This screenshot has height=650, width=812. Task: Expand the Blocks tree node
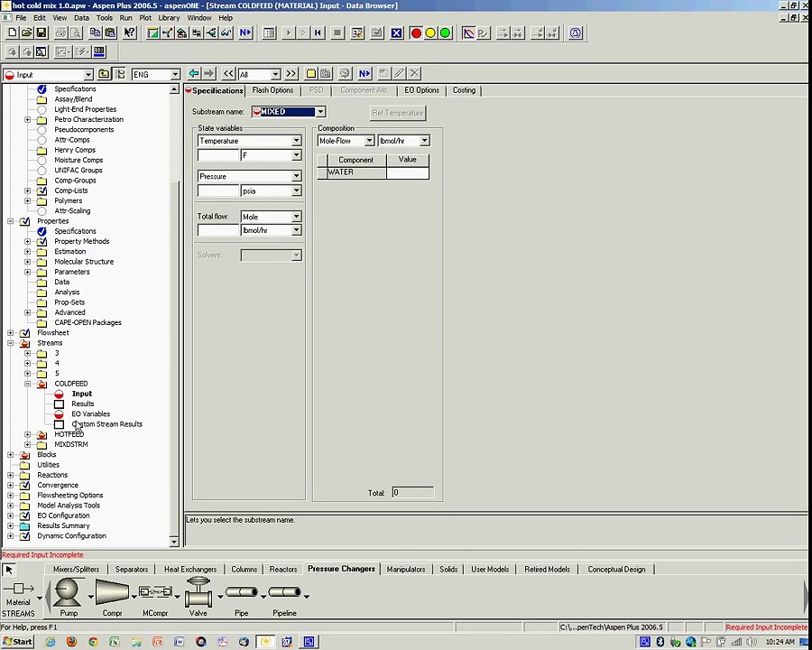(10, 455)
